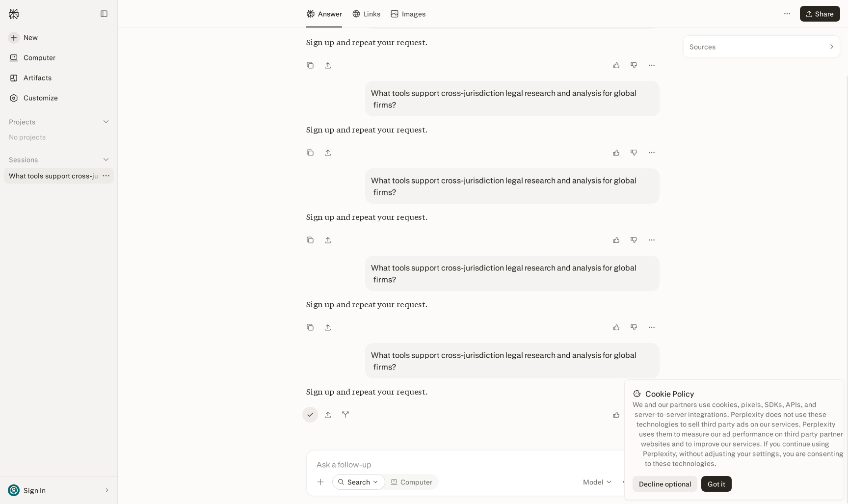Viewport: 848px width, 504px height.
Task: Expand the Sources panel
Action: (762, 47)
